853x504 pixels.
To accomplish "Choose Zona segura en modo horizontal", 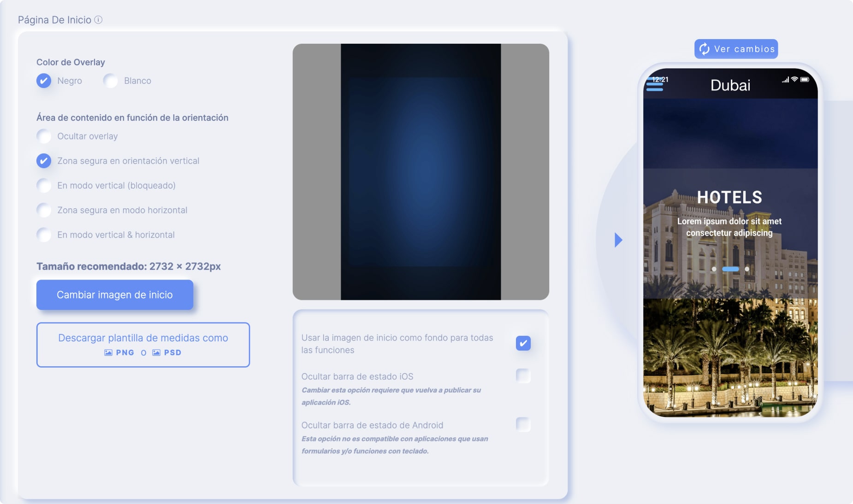I will pyautogui.click(x=44, y=210).
